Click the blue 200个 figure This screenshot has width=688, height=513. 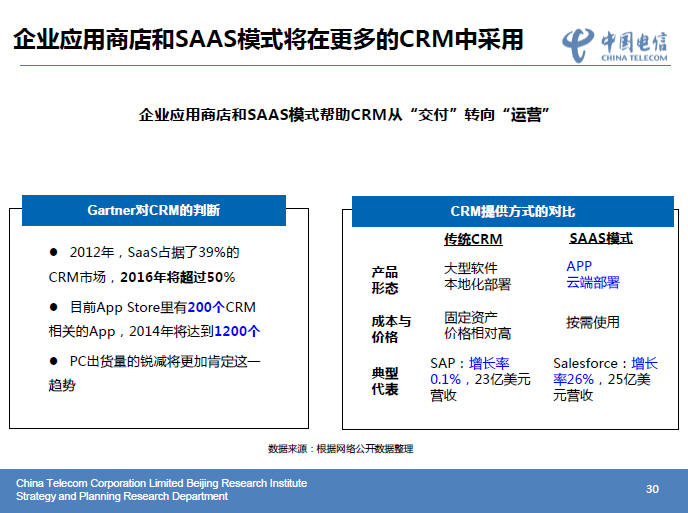(x=206, y=307)
